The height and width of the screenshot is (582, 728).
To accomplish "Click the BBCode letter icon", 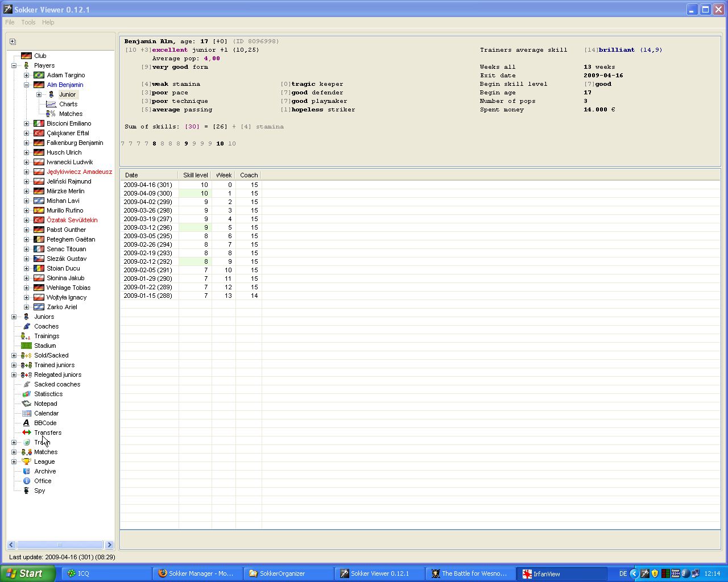I will pos(26,423).
